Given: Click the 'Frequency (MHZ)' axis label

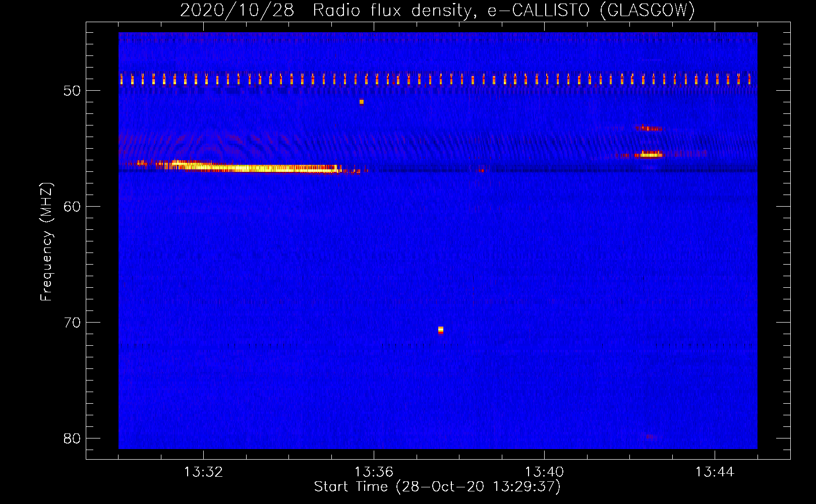Looking at the screenshot, I should 46,241.
